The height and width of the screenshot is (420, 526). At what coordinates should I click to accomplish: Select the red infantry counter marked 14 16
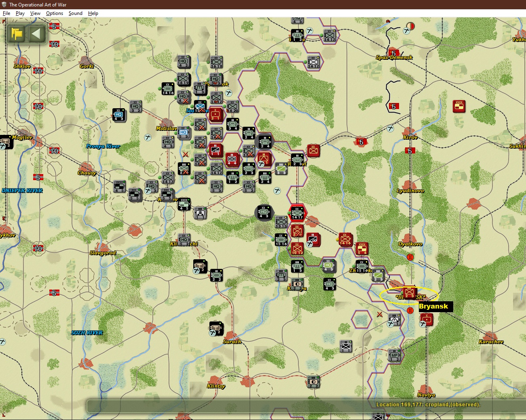click(x=345, y=239)
